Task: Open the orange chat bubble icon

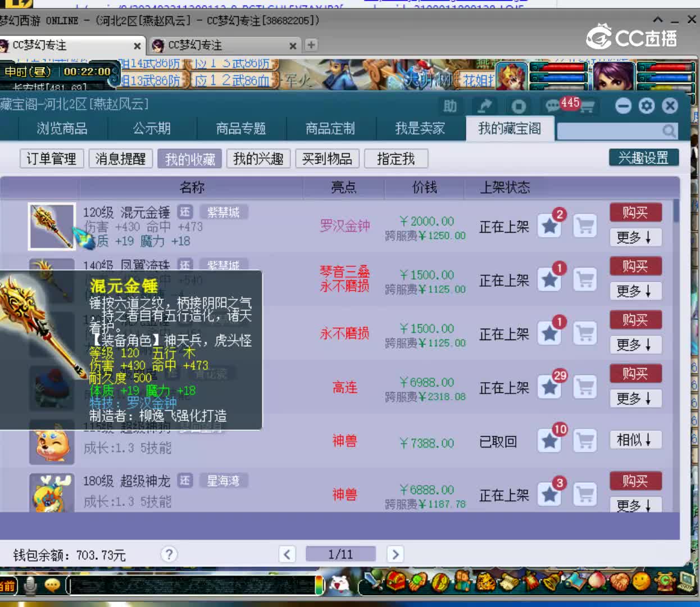Action: tap(52, 586)
